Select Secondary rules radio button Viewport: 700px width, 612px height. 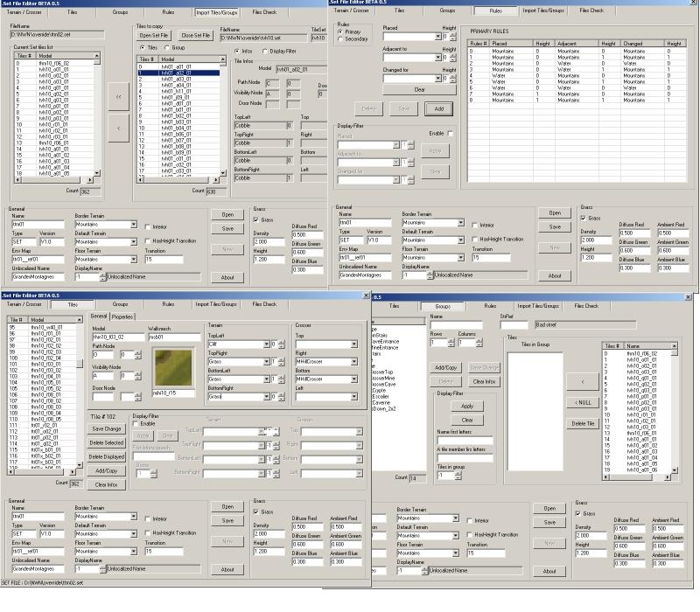339,39
